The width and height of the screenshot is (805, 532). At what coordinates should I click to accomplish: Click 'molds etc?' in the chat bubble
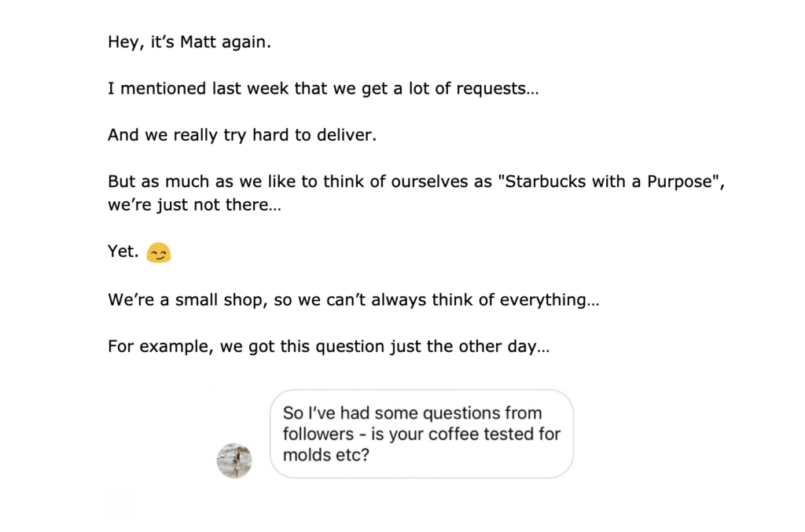326,455
